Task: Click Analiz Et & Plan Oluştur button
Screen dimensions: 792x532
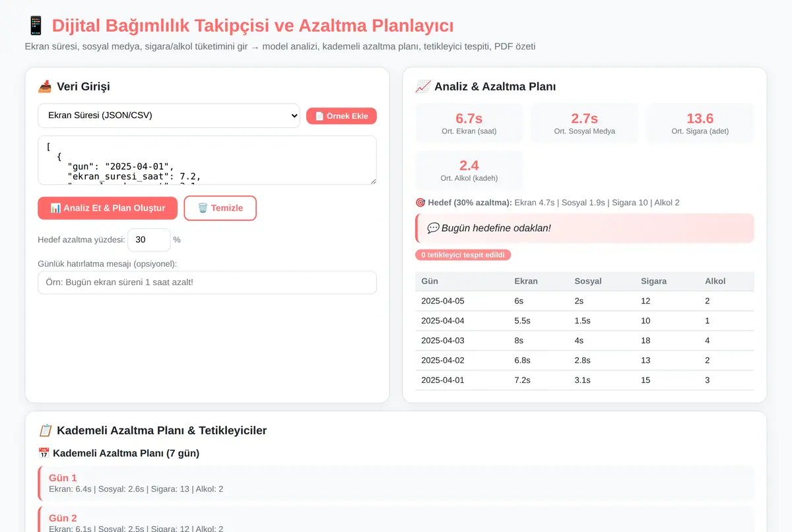Action: [x=108, y=208]
